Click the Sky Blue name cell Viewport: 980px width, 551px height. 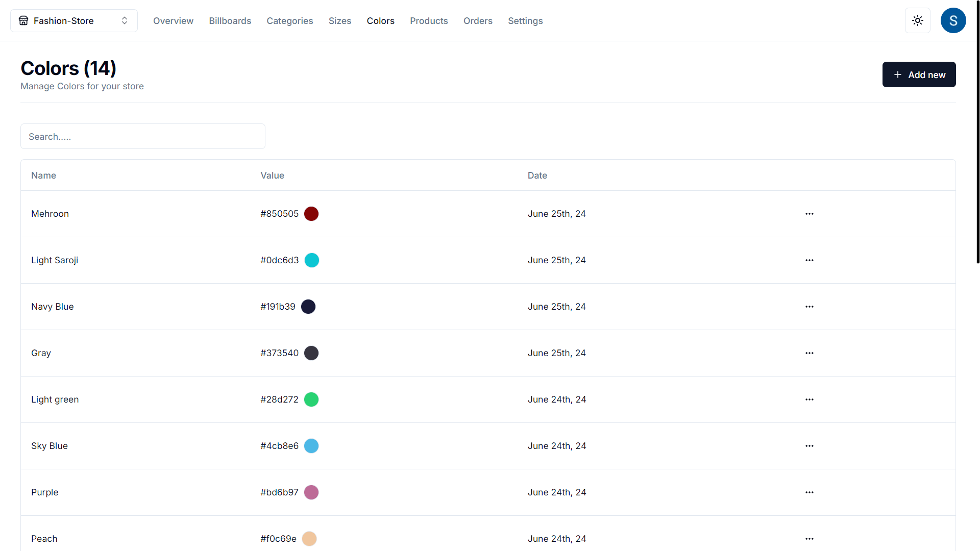(x=50, y=446)
